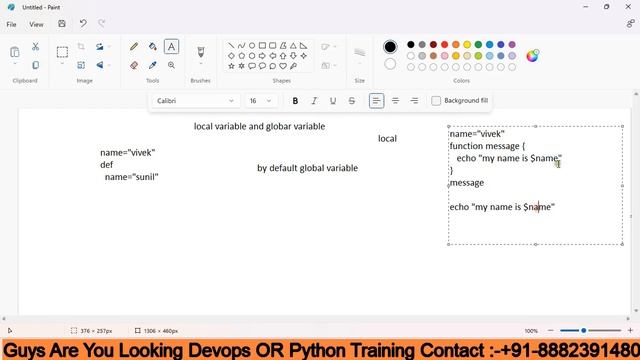The width and height of the screenshot is (640, 360).
Task: Select Color 1 black swatch
Action: tap(390, 47)
